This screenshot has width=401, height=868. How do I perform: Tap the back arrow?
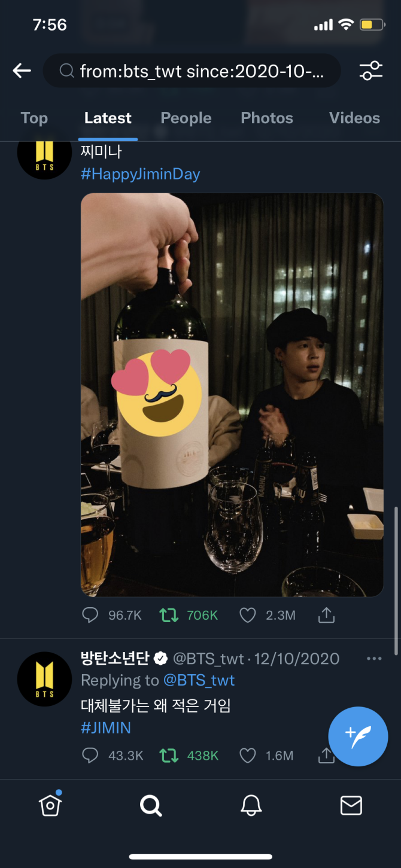(22, 71)
